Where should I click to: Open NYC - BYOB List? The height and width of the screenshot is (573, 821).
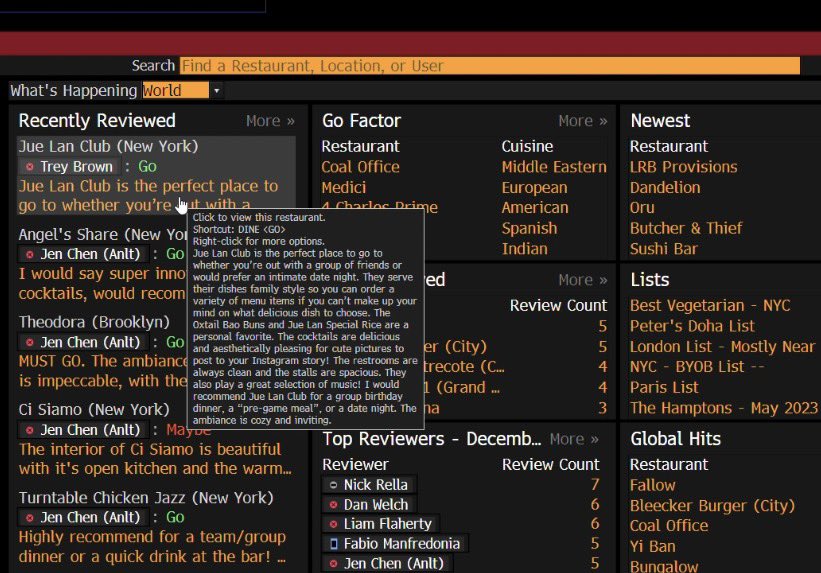click(x=697, y=367)
